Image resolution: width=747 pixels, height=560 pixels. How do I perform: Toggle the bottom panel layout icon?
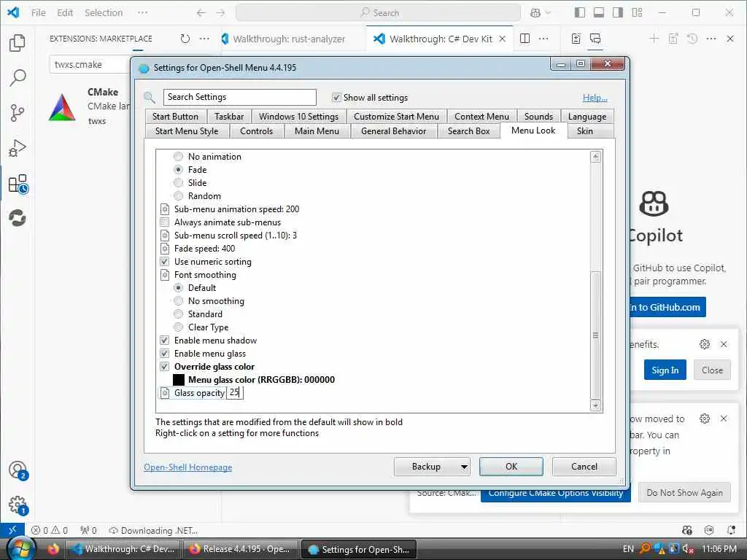coord(599,13)
